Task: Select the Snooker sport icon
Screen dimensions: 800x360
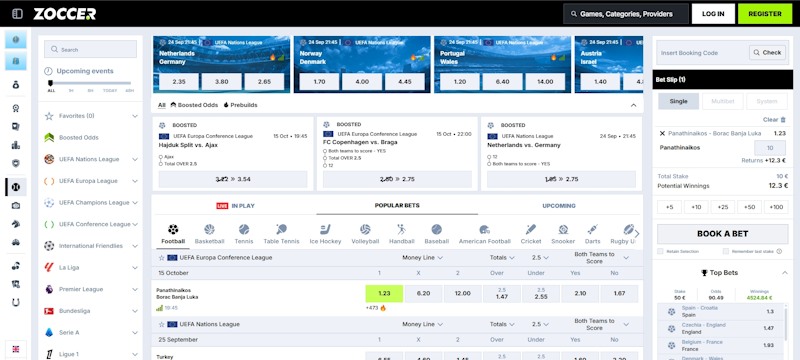Action: click(x=563, y=229)
